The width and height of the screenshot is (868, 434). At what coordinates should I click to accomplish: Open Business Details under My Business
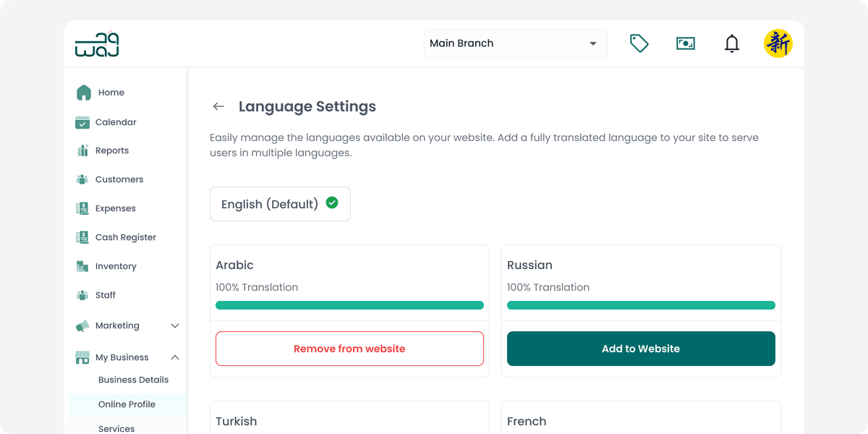(133, 379)
